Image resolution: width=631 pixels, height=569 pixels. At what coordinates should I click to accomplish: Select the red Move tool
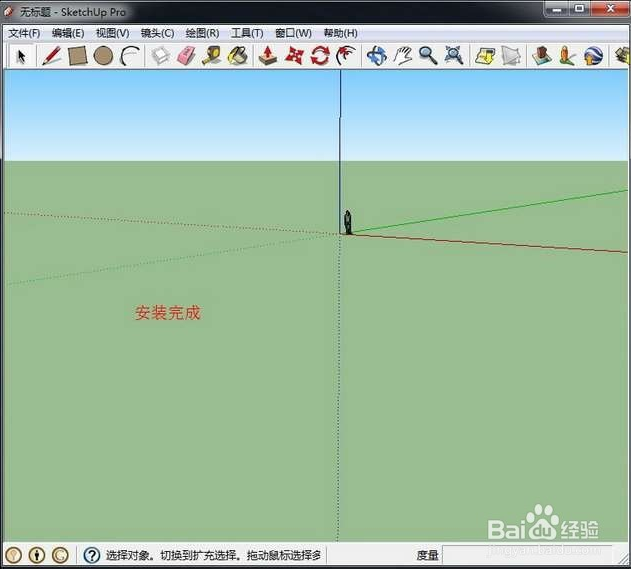click(294, 56)
